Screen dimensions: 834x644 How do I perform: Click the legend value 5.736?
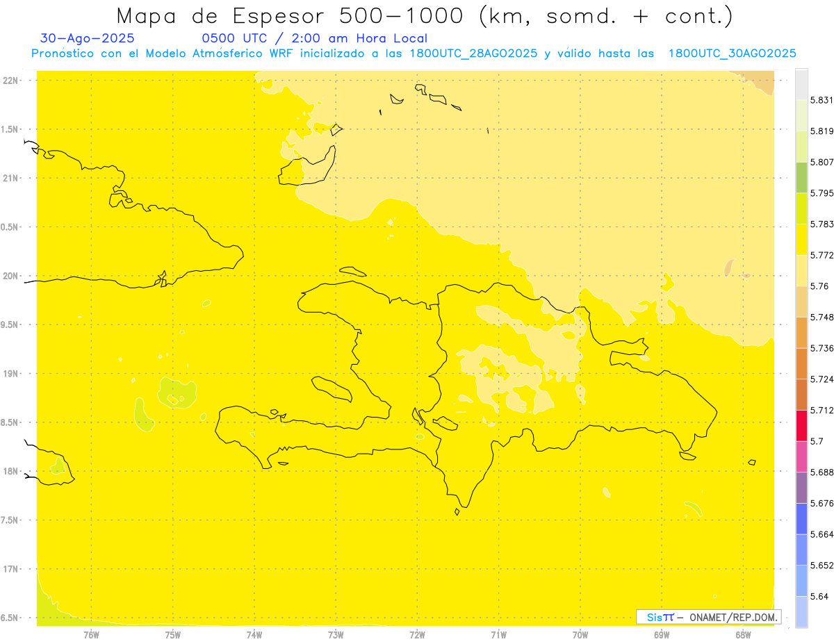[x=821, y=348]
